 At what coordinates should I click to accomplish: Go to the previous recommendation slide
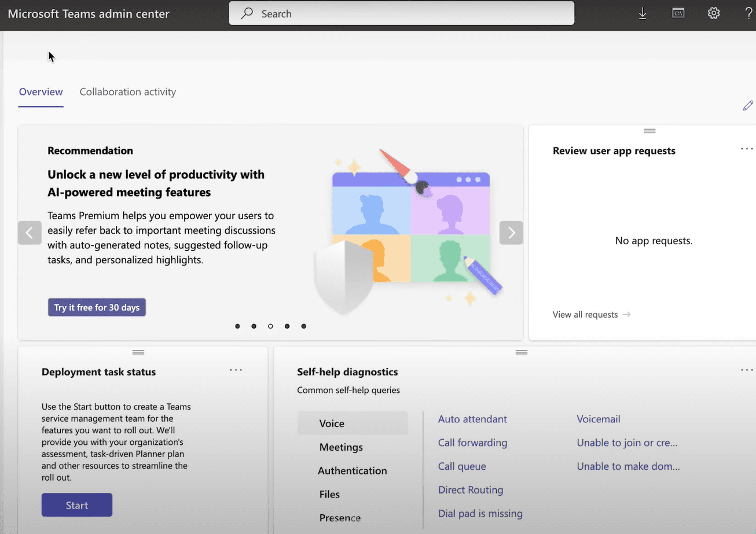click(30, 233)
